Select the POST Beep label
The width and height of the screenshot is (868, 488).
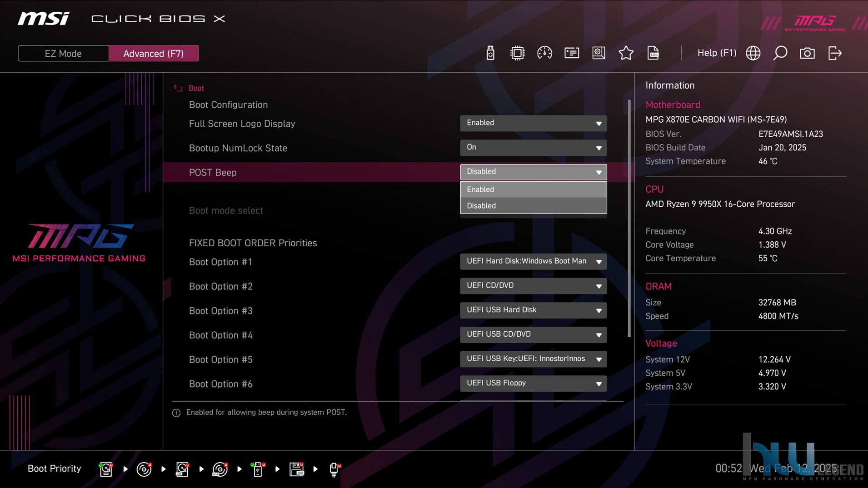coord(213,173)
